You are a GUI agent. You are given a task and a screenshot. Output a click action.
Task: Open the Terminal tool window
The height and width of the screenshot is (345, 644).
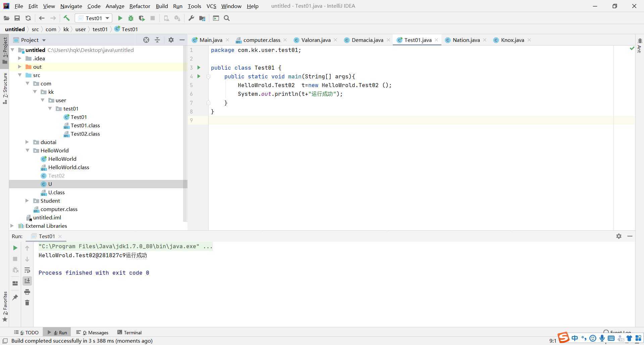129,332
